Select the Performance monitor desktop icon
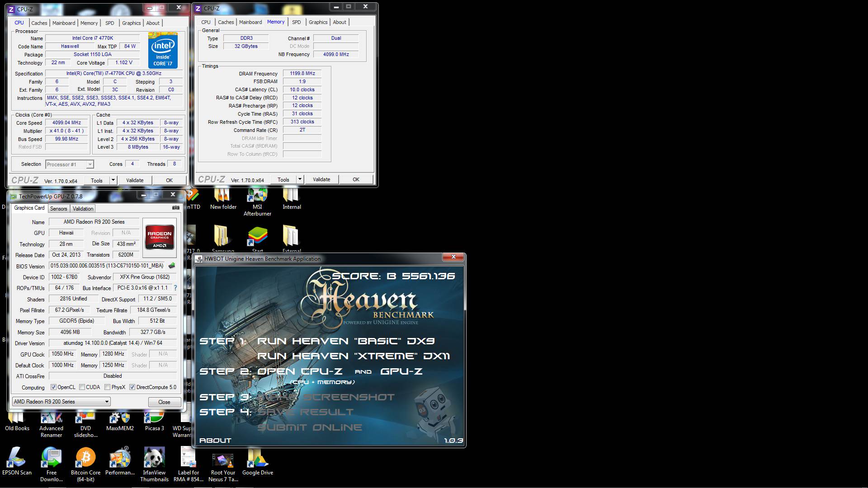The height and width of the screenshot is (488, 868). point(120,462)
